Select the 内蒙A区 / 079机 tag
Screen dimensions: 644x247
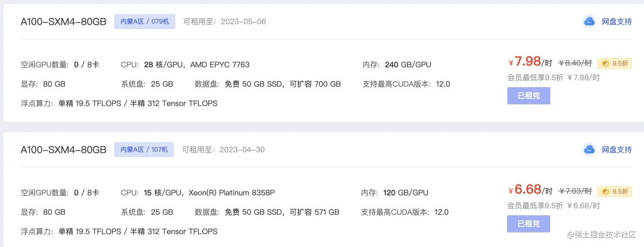pos(145,21)
